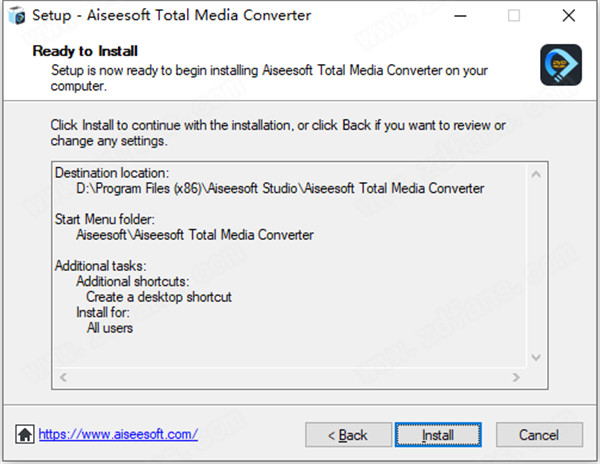Click the Aiseesoft Total Media Converter logo icon

[561, 65]
